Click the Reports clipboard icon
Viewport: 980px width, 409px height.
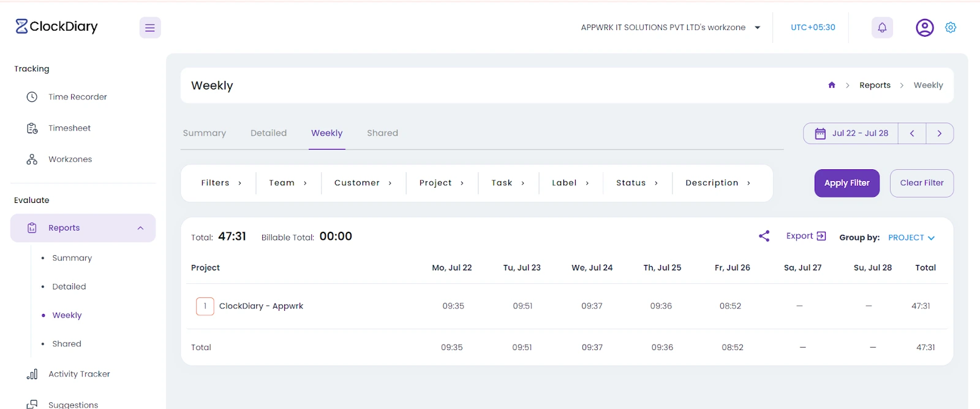[x=32, y=228]
